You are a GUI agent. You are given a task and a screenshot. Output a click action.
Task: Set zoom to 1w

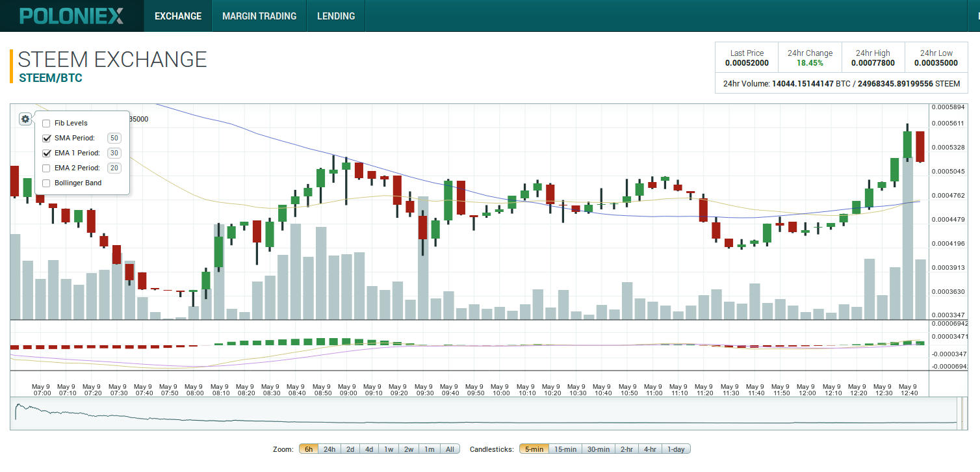(389, 449)
